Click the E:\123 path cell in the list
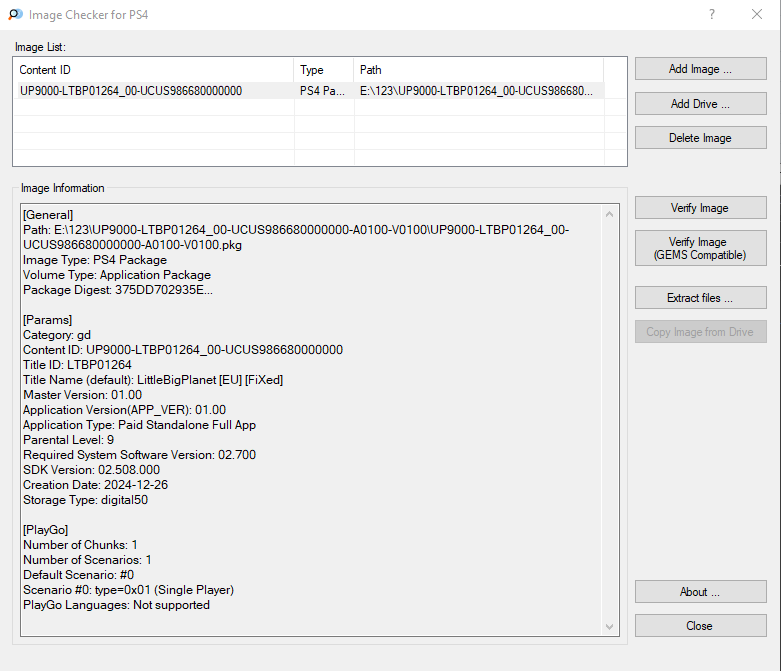This screenshot has height=671, width=781. tap(476, 91)
